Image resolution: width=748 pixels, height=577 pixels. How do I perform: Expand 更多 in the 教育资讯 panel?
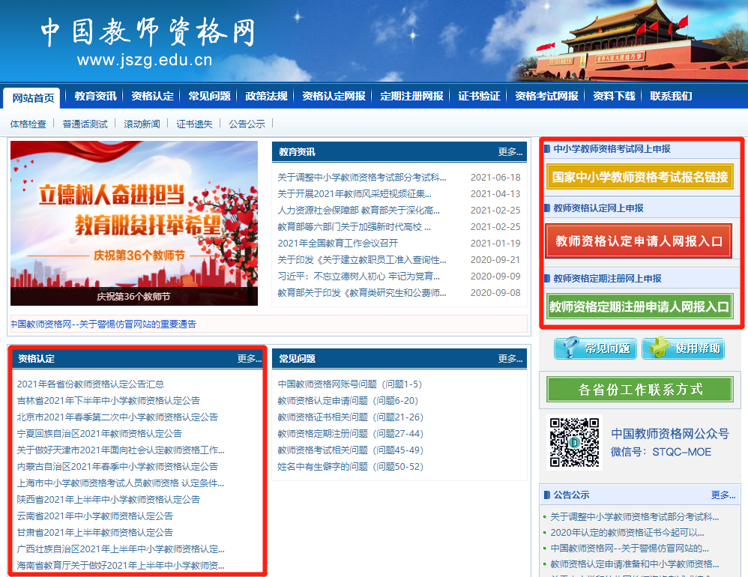[510, 152]
